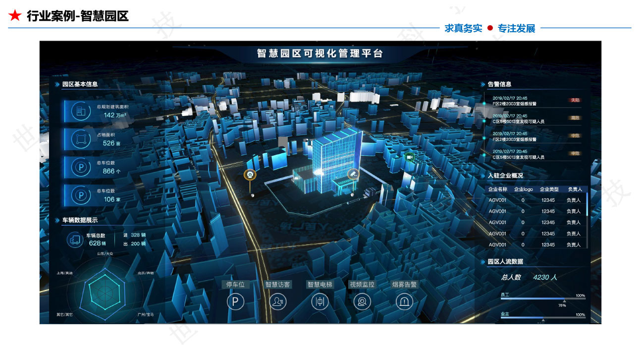Click the 烟雾告警 smoke alarm icon

(404, 301)
